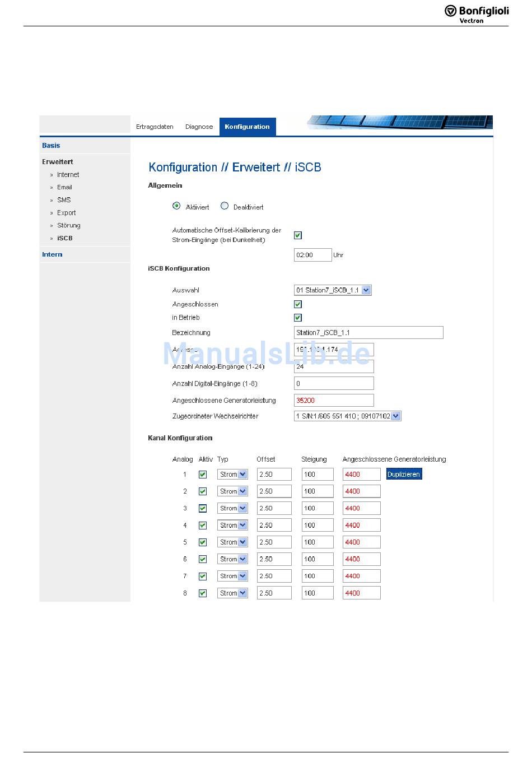Toggle the Angeschlossen checkbox

298,304
